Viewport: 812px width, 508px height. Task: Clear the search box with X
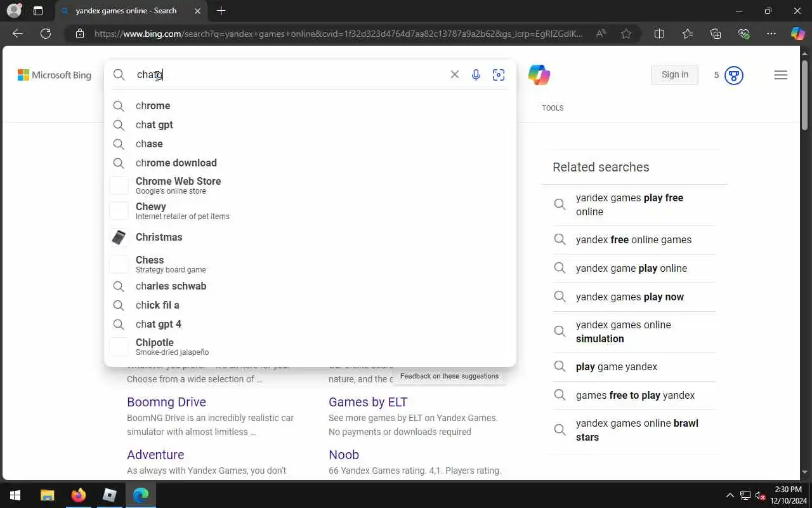tap(455, 75)
